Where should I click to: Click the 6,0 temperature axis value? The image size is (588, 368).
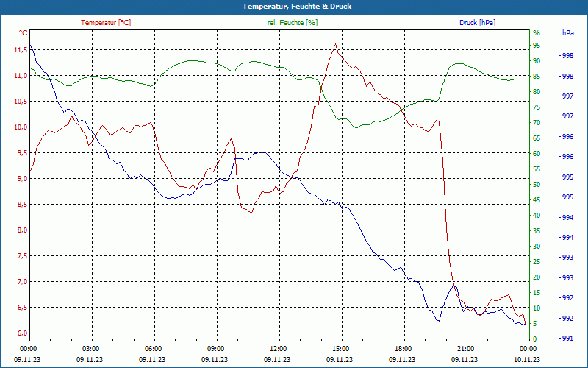pos(22,333)
